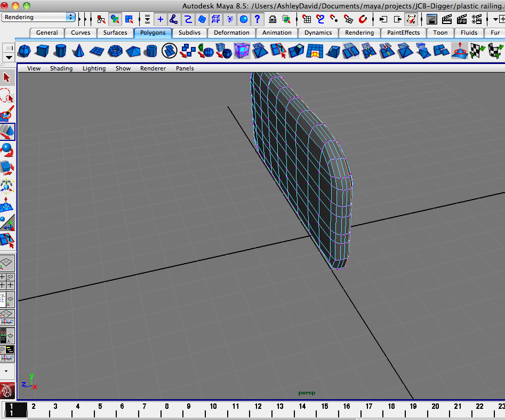Toggle snap to grids
This screenshot has width=505, height=420.
307,19
